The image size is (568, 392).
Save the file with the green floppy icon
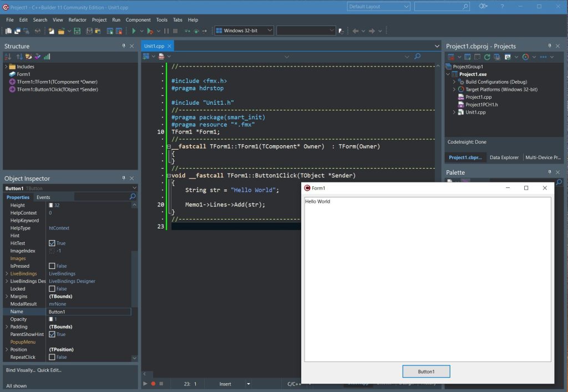click(77, 31)
